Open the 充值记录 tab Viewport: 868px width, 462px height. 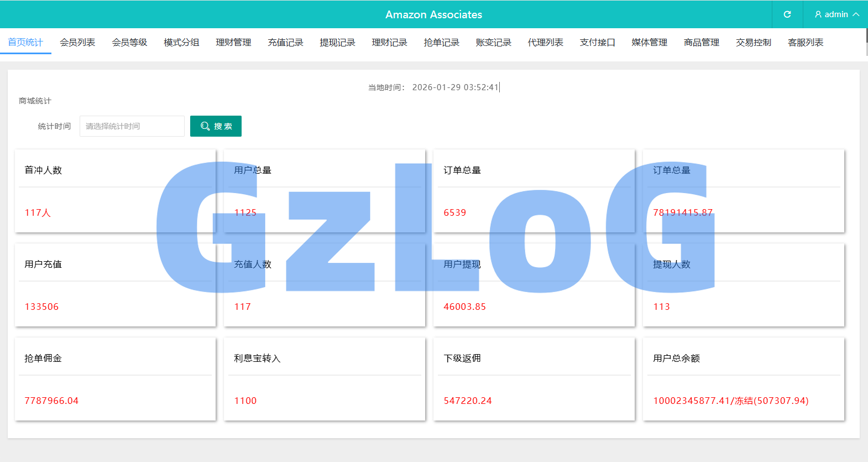click(285, 43)
